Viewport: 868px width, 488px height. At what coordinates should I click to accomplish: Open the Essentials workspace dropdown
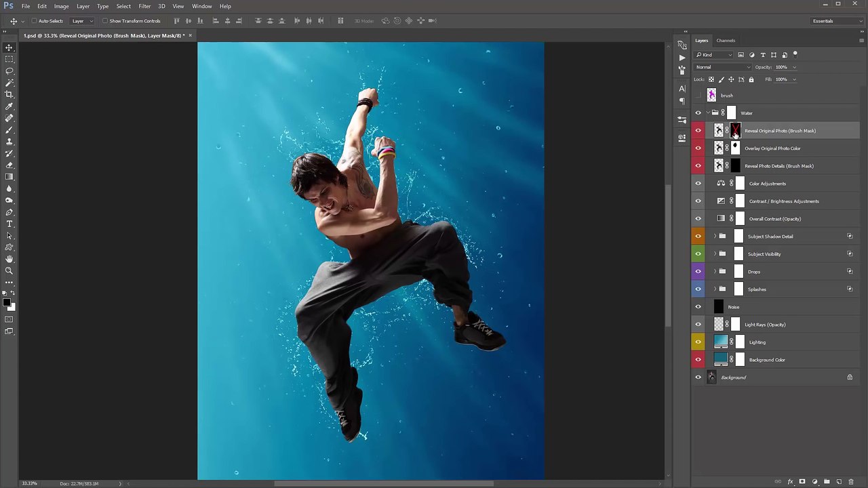837,21
